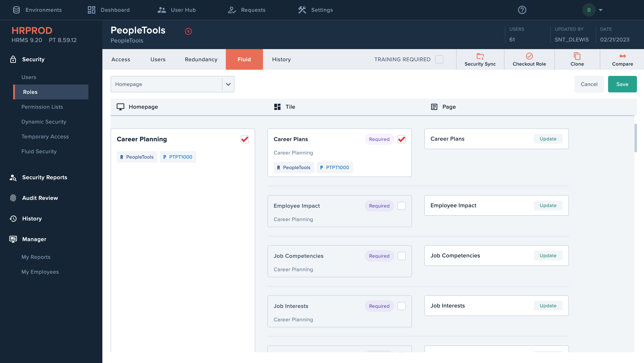Click Update for Job Competencies page
The height and width of the screenshot is (363, 644).
(548, 256)
